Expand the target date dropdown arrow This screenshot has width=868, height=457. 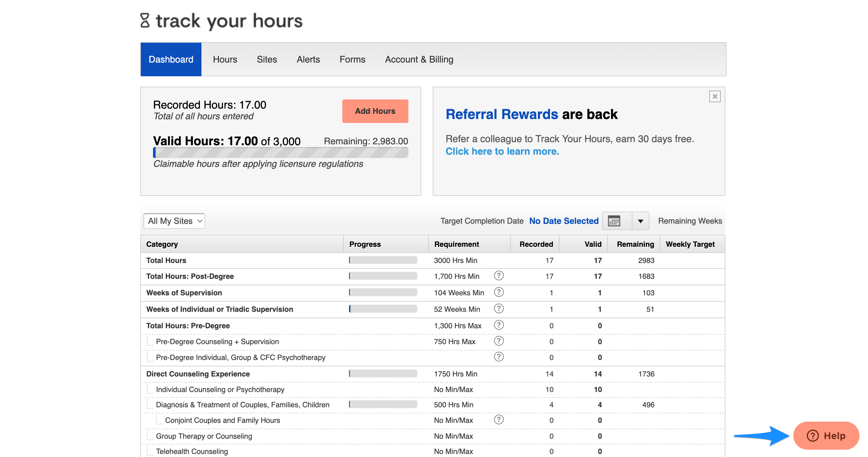640,221
